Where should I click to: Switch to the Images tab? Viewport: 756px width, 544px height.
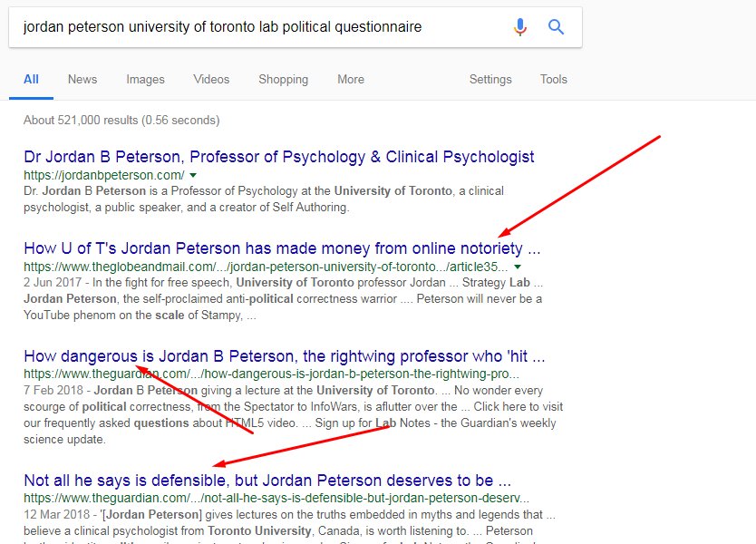[145, 80]
